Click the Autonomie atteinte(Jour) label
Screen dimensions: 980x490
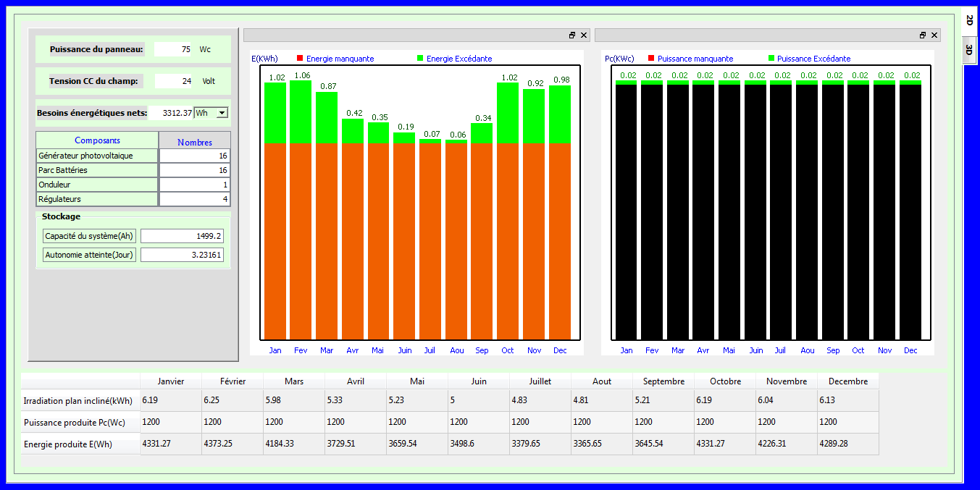pos(89,255)
